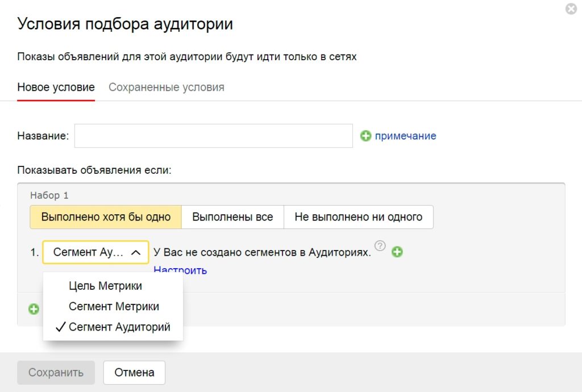Viewport: 582px width, 392px height.
Task: Add a condition with the green plus after the help icon
Action: [x=397, y=252]
